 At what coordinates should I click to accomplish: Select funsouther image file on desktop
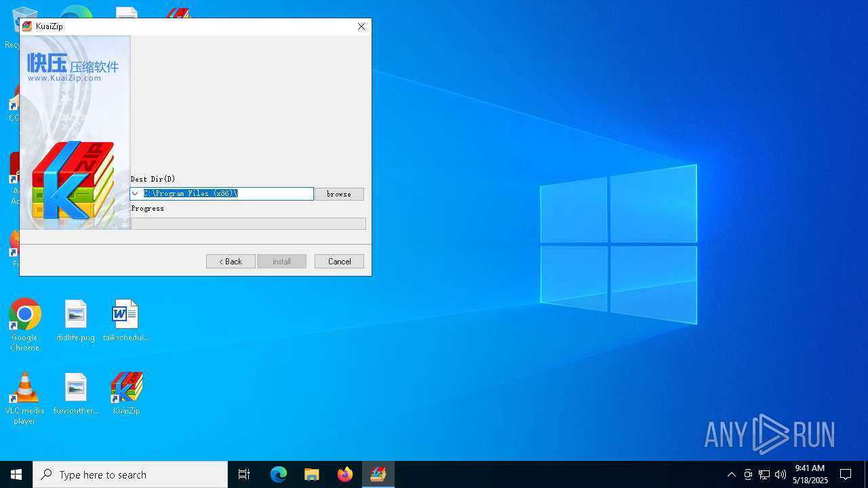click(76, 393)
